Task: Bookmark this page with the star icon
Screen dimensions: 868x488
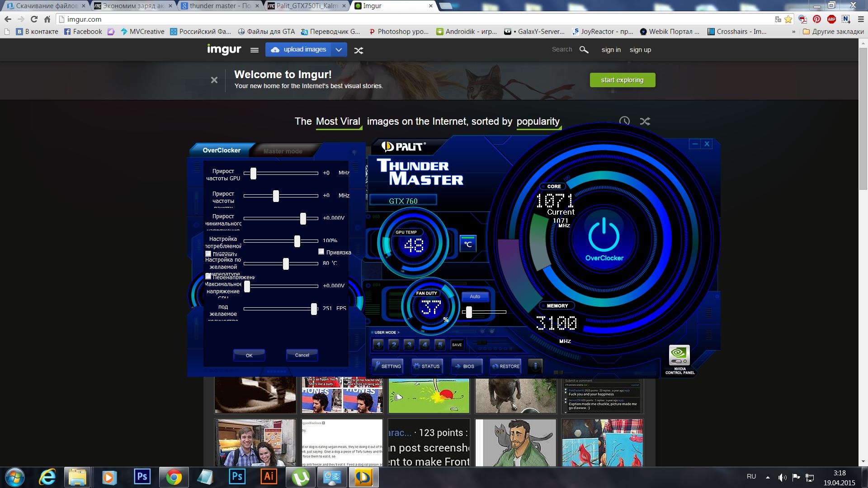Action: point(788,19)
